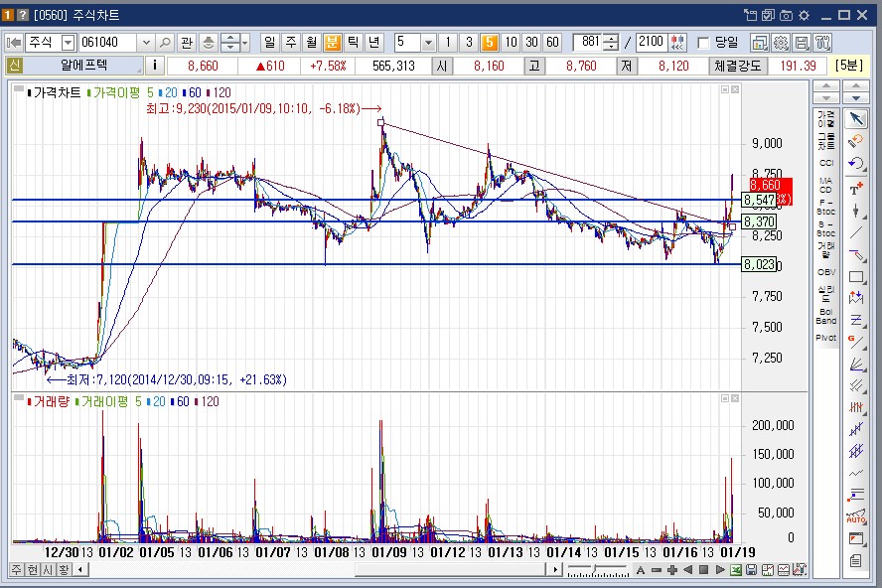Click the play forward button at bottom
882x588 pixels.
pyautogui.click(x=719, y=570)
